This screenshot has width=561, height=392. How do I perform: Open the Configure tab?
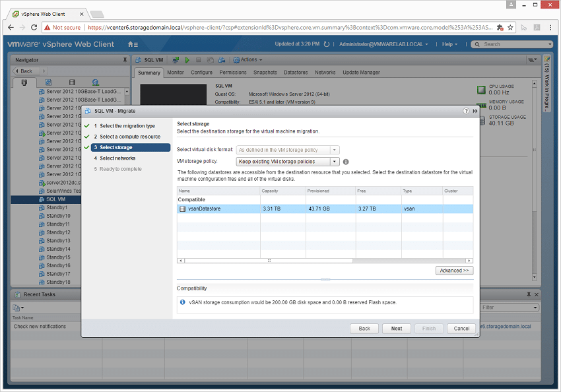point(201,73)
